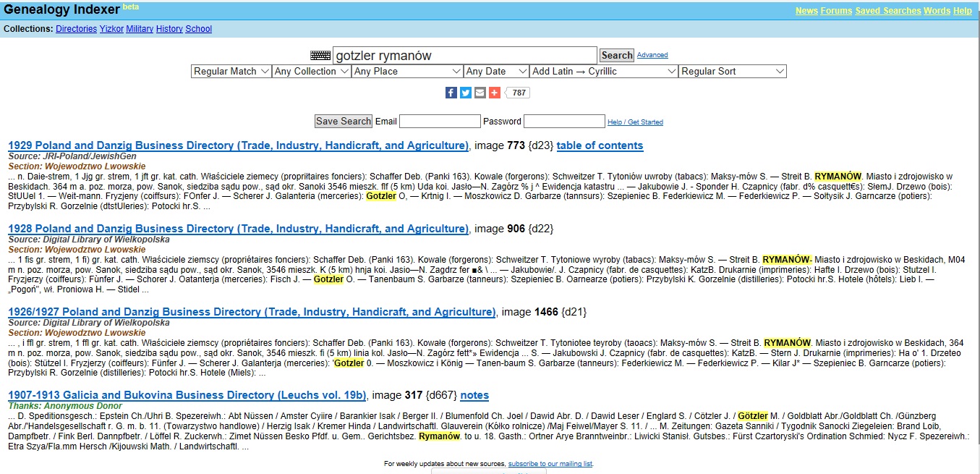Open the Any Collection dropdown

coord(312,72)
